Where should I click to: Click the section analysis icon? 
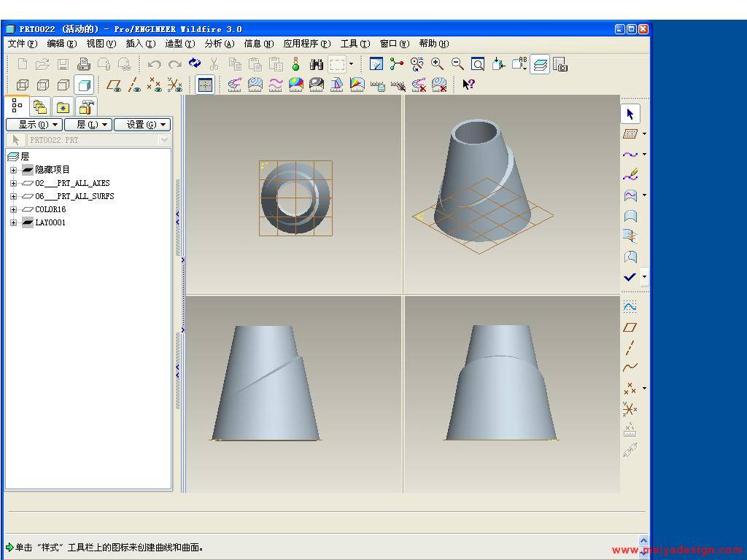pyautogui.click(x=255, y=85)
